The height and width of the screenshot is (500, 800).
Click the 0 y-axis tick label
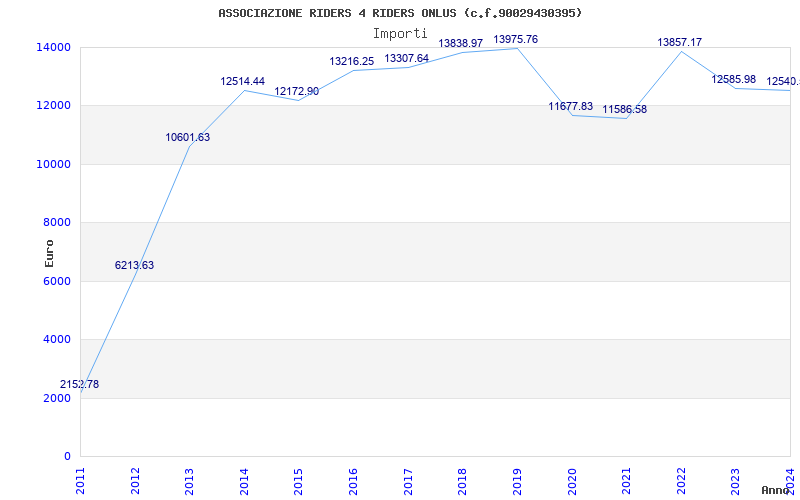click(67, 456)
